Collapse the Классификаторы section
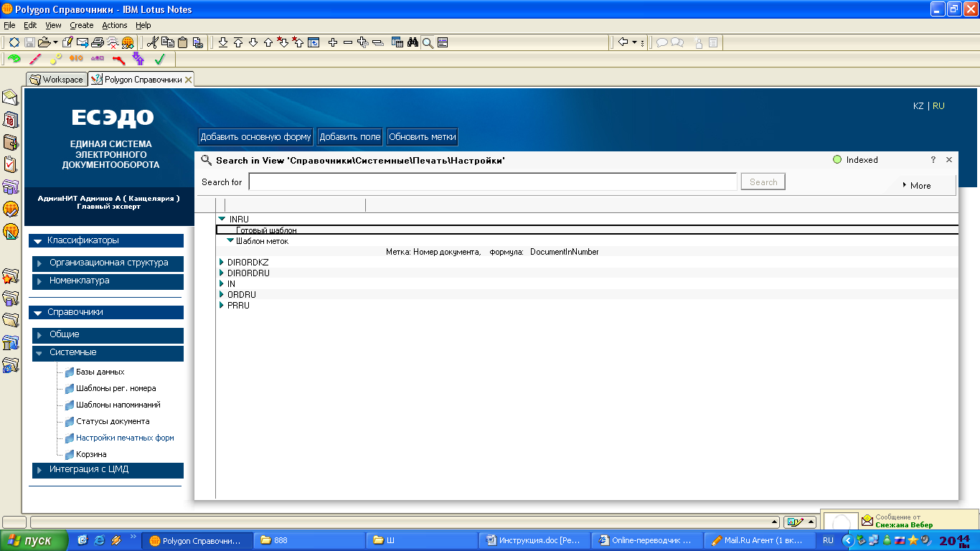Image resolution: width=980 pixels, height=551 pixels. point(106,241)
